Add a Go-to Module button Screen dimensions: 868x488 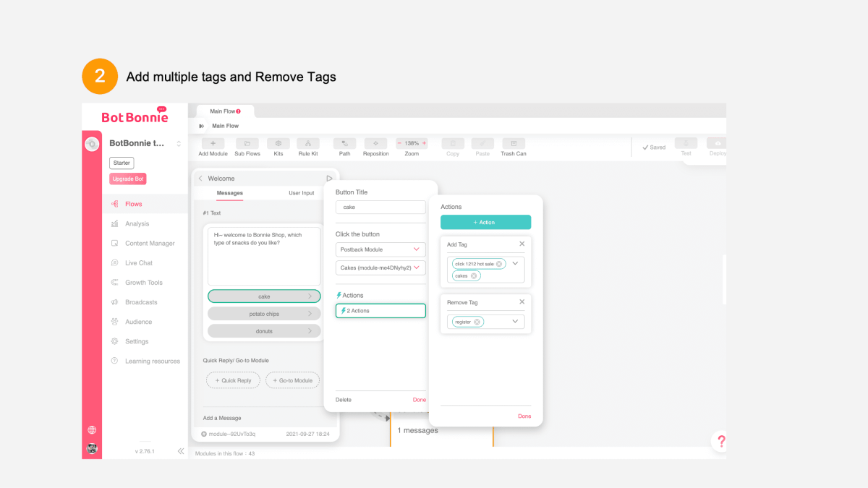tap(293, 380)
